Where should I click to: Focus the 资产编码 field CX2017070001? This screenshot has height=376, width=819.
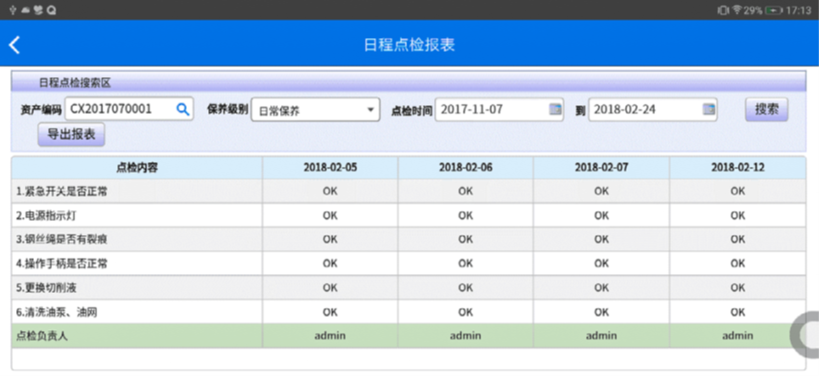tap(129, 109)
